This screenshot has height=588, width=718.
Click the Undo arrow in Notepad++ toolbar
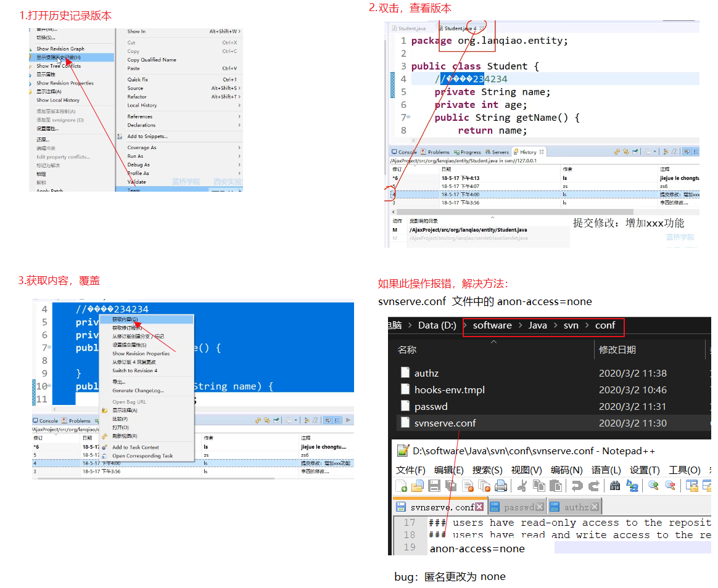[577, 486]
